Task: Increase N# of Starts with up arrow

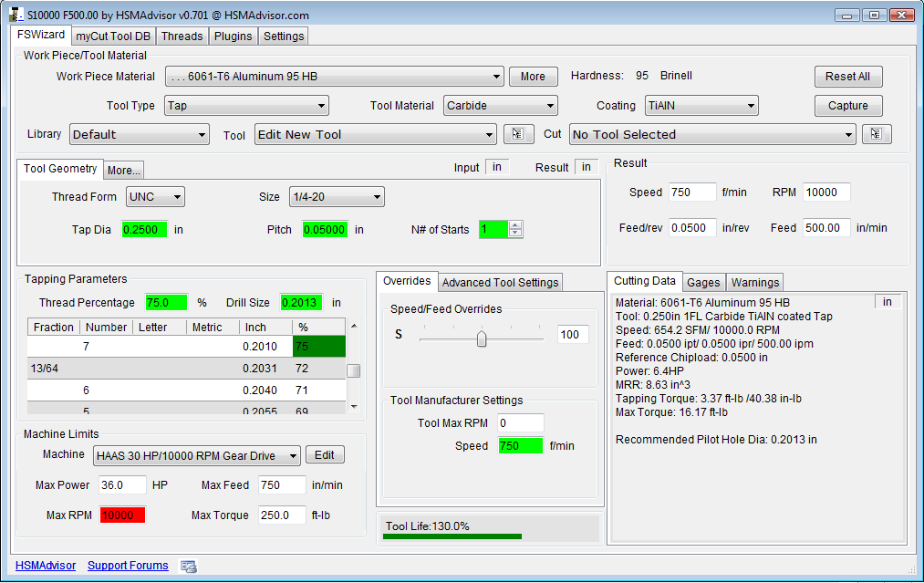Action: click(516, 225)
